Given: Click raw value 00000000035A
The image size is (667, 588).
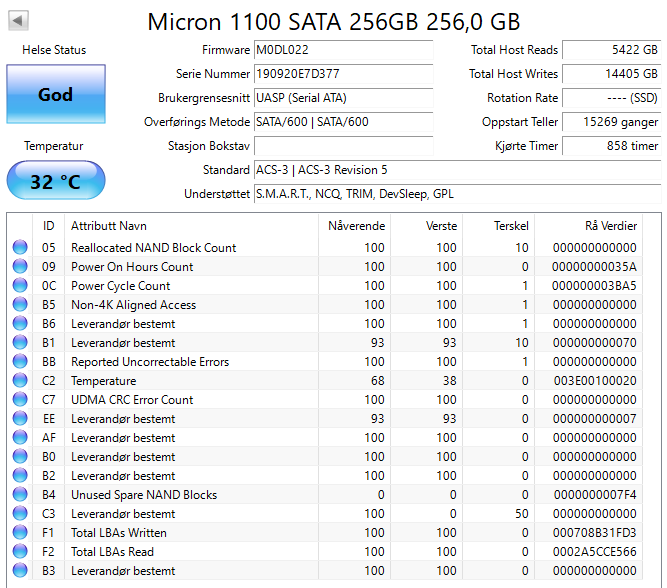Looking at the screenshot, I should [x=594, y=266].
